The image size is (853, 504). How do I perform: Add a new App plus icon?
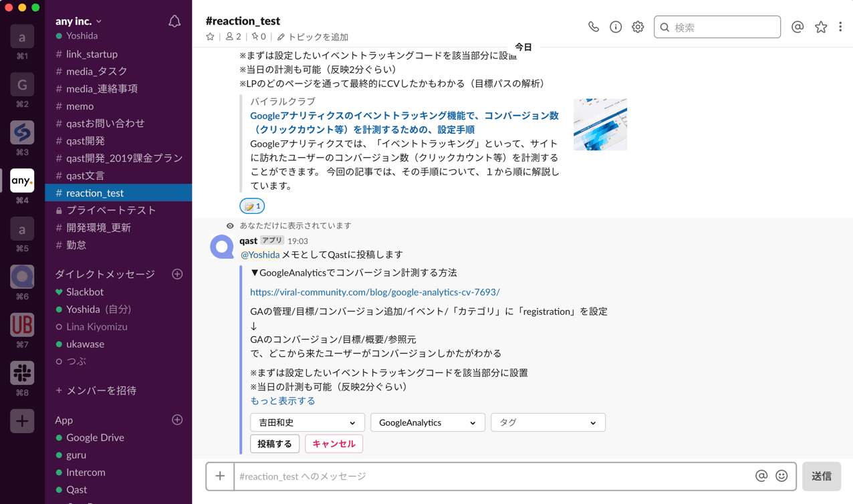tap(177, 420)
